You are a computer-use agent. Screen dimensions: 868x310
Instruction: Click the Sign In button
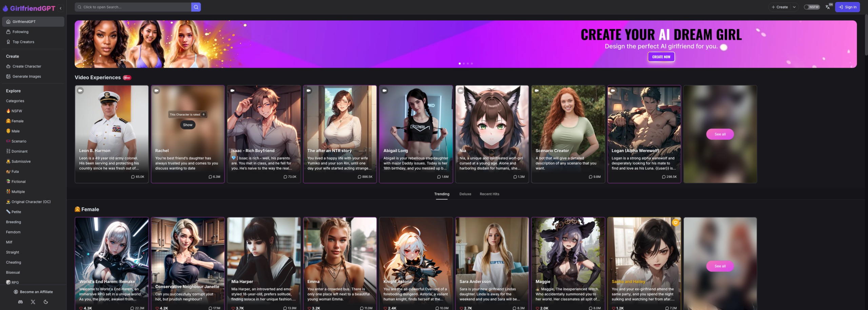pos(847,7)
